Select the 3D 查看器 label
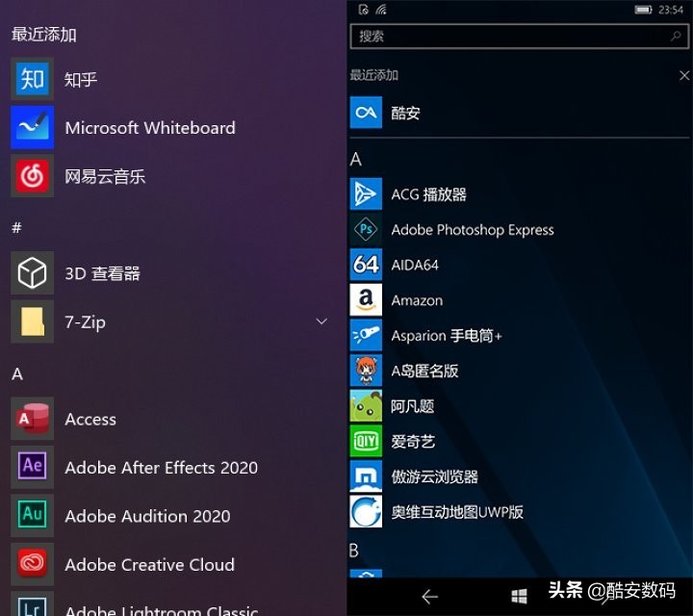 pos(102,273)
